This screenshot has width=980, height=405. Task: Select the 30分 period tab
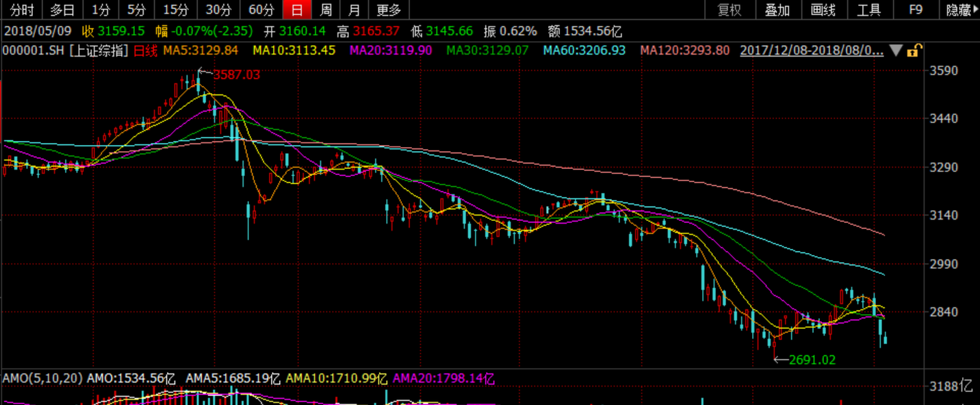[218, 10]
